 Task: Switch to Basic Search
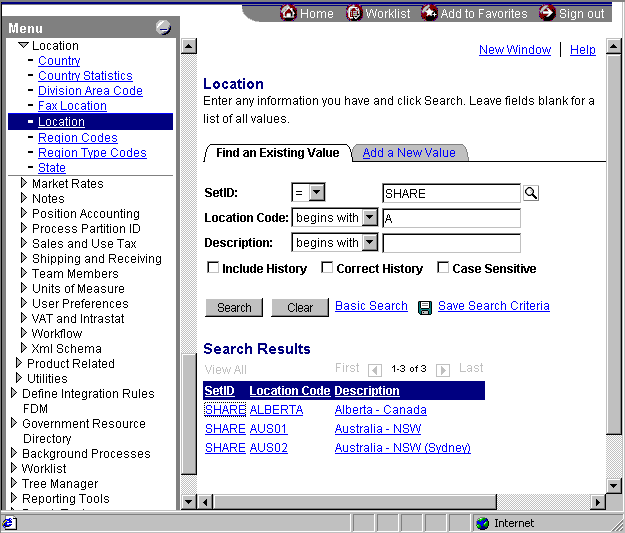pos(371,306)
